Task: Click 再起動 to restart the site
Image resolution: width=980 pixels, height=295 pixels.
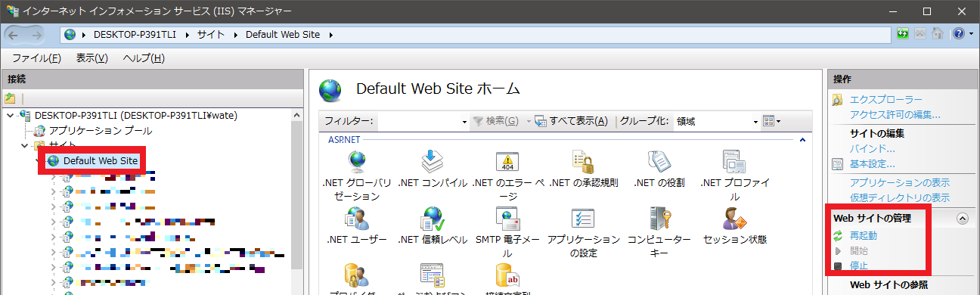Action: 864,236
